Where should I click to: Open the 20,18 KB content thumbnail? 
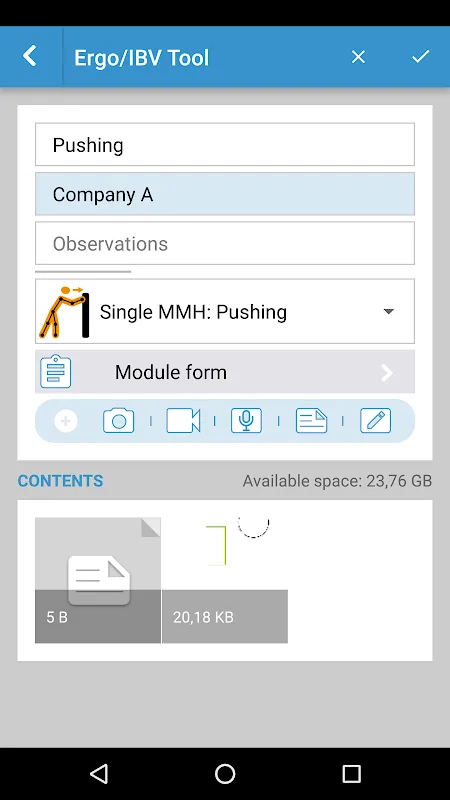(x=225, y=580)
